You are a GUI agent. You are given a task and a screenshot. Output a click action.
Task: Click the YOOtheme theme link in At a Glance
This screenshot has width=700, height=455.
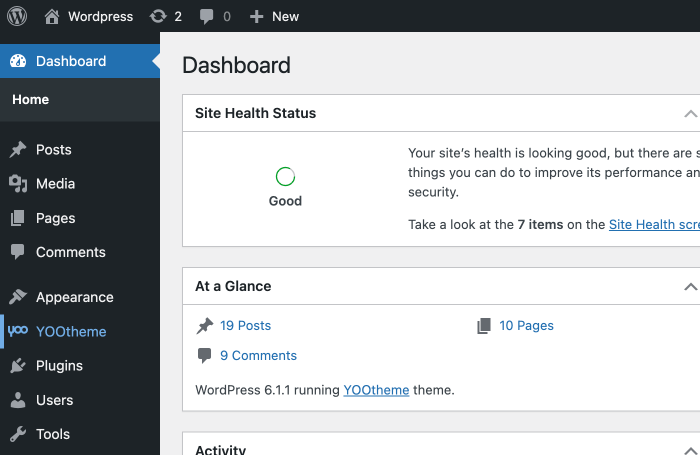point(376,390)
